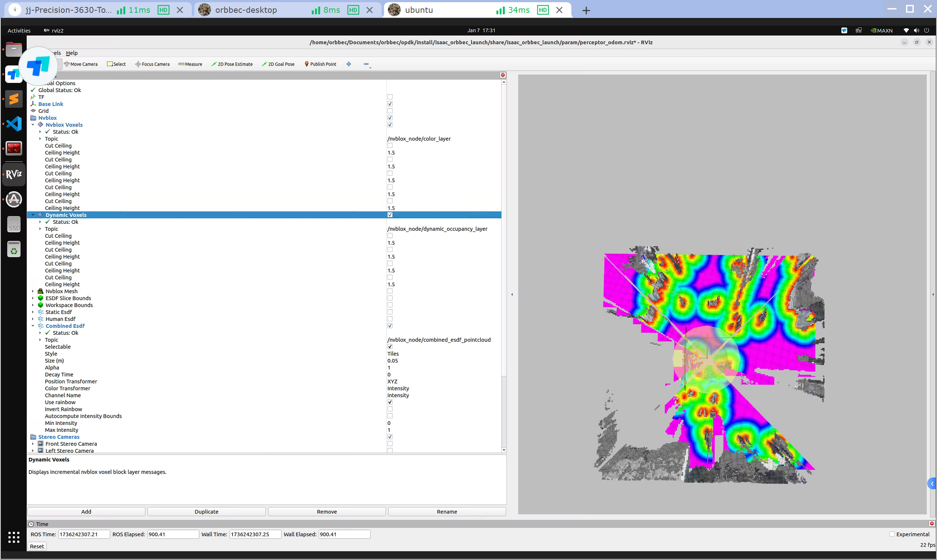Screen dimensions: 937x560
Task: Open the Activities overview
Action: pos(19,30)
